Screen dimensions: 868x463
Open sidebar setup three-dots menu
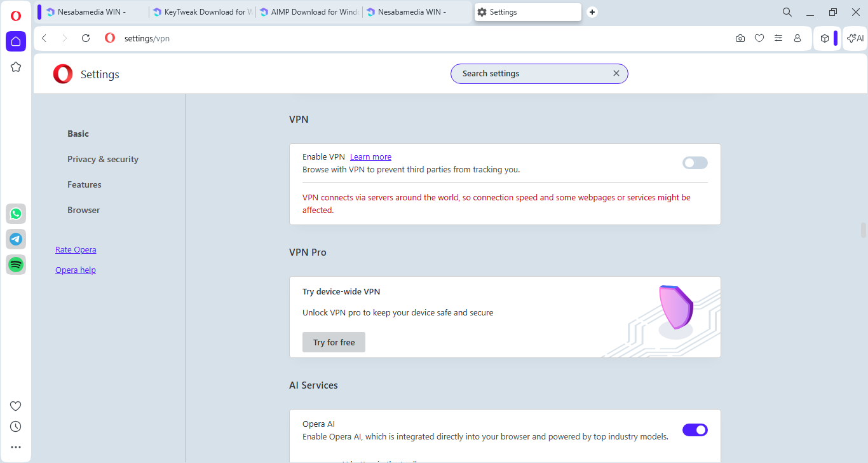pyautogui.click(x=16, y=447)
